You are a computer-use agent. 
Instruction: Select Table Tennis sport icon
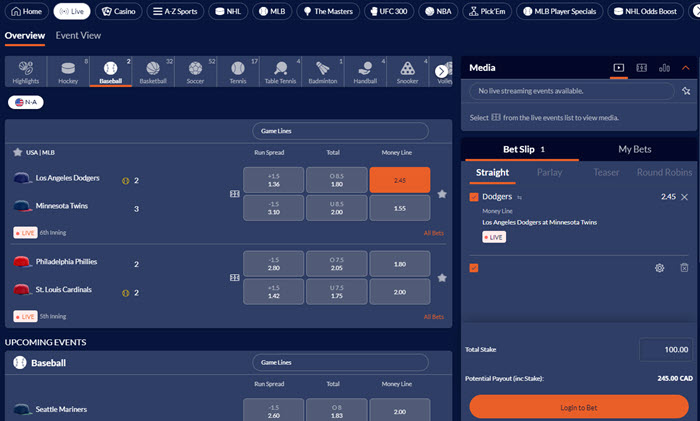click(x=280, y=71)
